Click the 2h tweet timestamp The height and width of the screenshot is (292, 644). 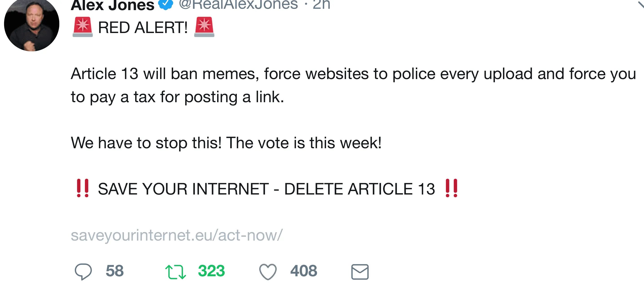[321, 4]
